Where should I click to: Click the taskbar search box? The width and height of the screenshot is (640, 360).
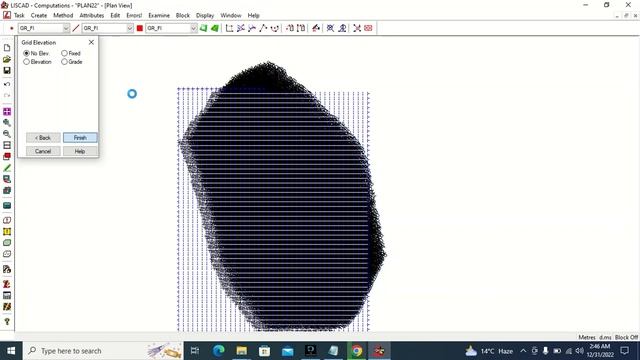(103, 351)
